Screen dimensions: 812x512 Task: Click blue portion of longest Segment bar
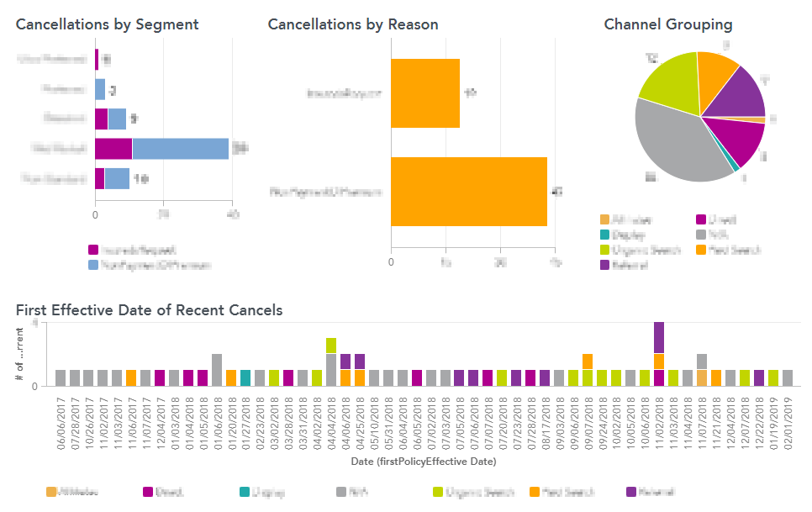pos(180,149)
